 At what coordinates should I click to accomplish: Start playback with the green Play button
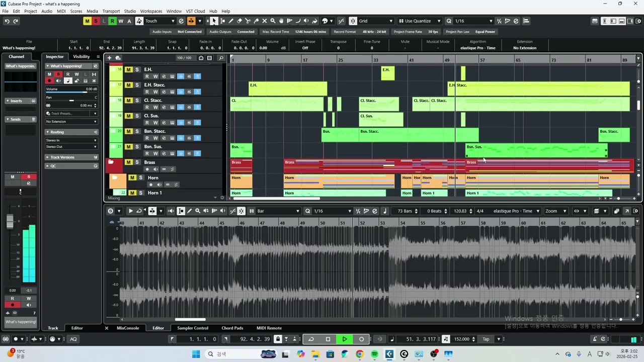pyautogui.click(x=345, y=339)
